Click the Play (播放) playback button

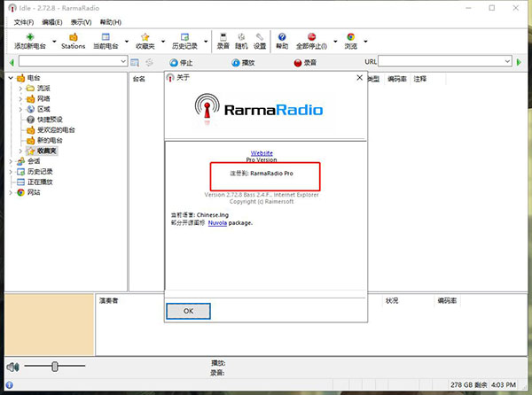point(243,63)
